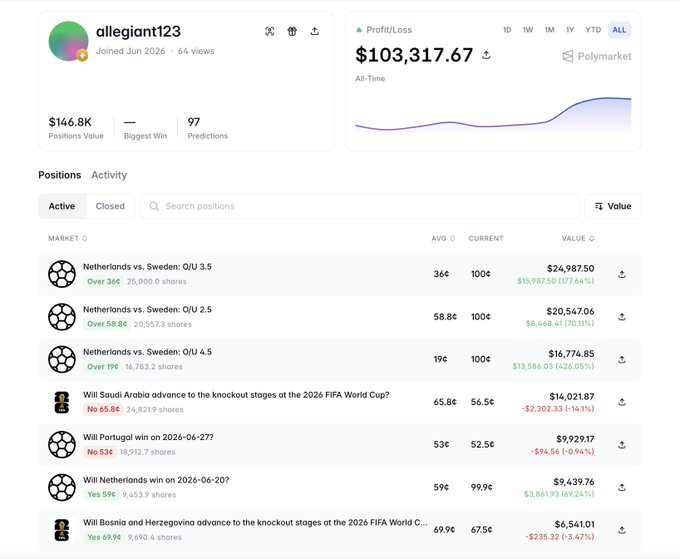Show Closed positions
Image resolution: width=680 pixels, height=559 pixels.
point(110,206)
